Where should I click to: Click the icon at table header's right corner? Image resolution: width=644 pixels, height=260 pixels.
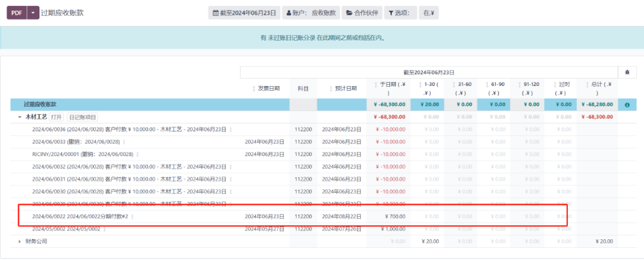627,72
